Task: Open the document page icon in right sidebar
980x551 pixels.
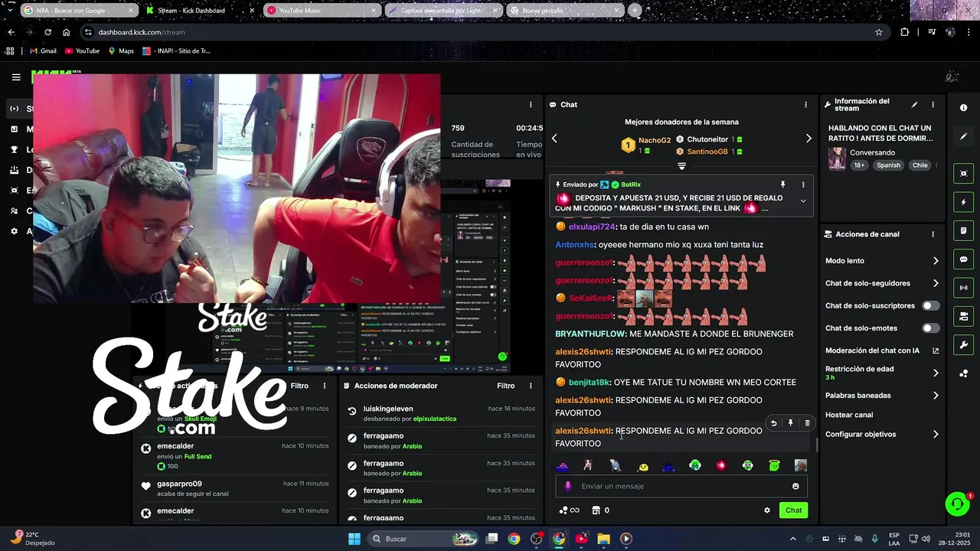Action: coord(963,230)
